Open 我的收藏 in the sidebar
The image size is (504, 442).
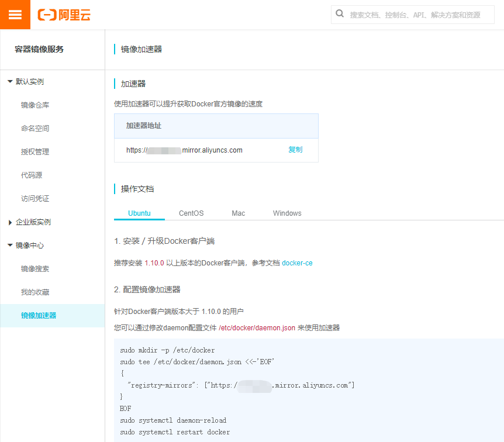pyautogui.click(x=35, y=292)
